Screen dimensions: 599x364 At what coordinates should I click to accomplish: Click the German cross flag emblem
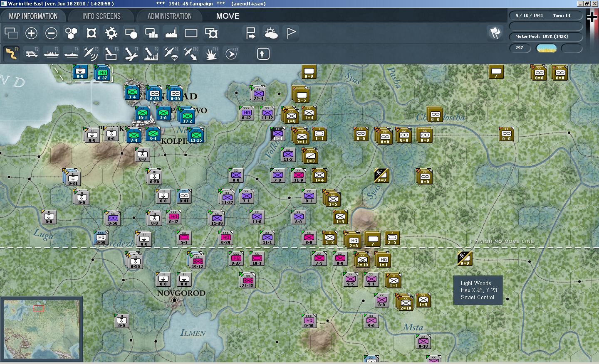(592, 17)
